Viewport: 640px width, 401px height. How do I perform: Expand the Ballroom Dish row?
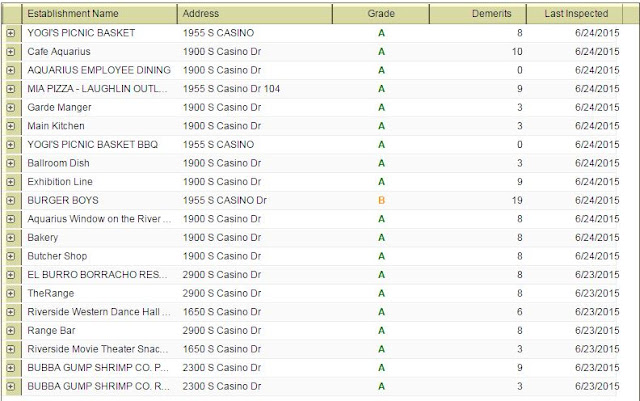tap(11, 163)
